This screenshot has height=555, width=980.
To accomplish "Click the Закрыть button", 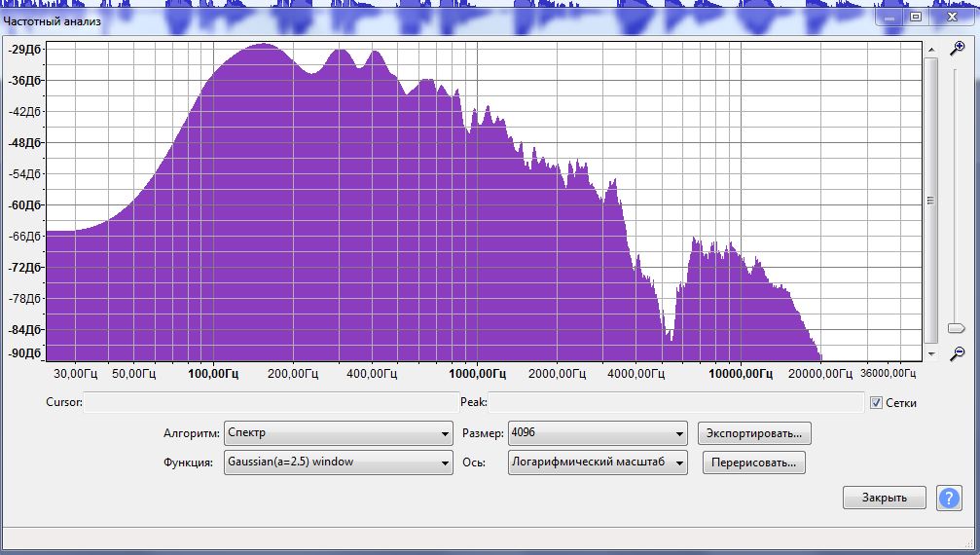I will click(x=885, y=498).
